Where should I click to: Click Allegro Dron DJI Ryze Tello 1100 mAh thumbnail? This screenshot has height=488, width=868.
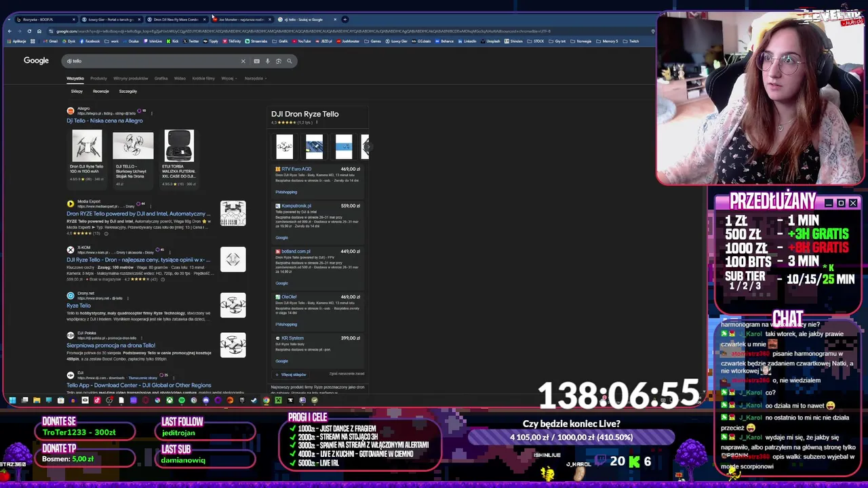click(87, 146)
